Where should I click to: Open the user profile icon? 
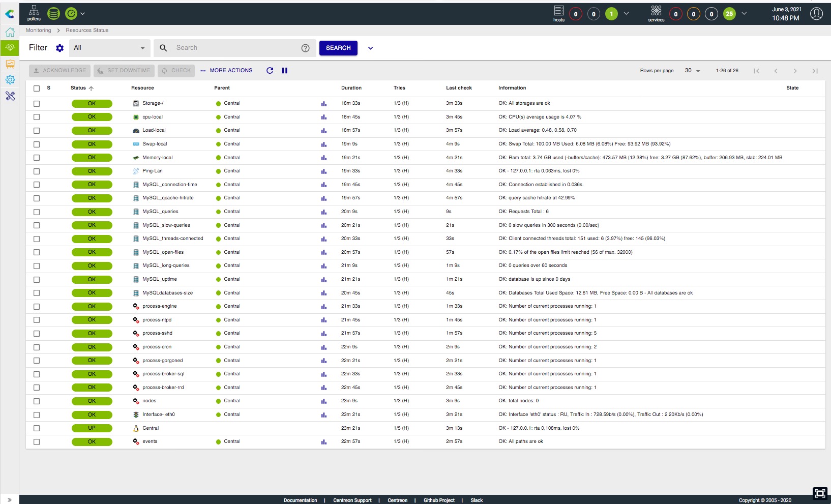tap(816, 14)
